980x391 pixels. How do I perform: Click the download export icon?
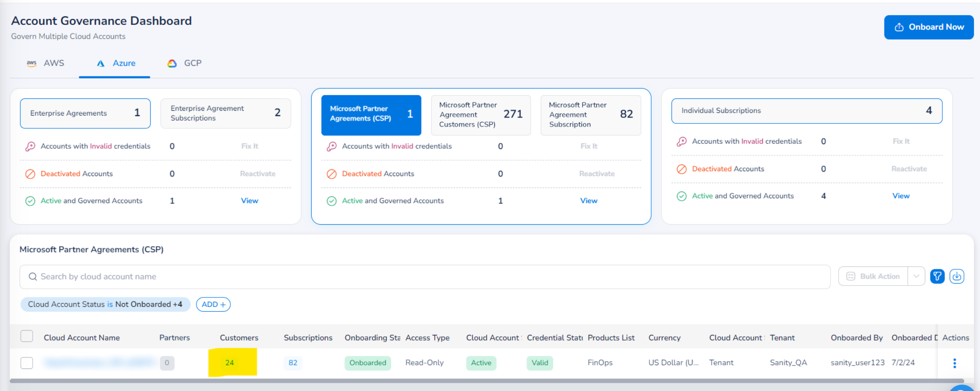pos(957,277)
